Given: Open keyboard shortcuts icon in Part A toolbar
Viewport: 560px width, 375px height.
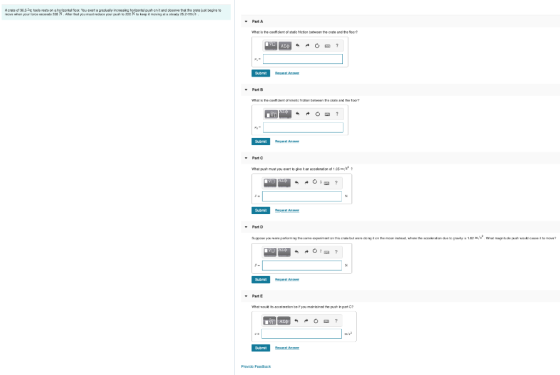Looking at the screenshot, I should [327, 46].
